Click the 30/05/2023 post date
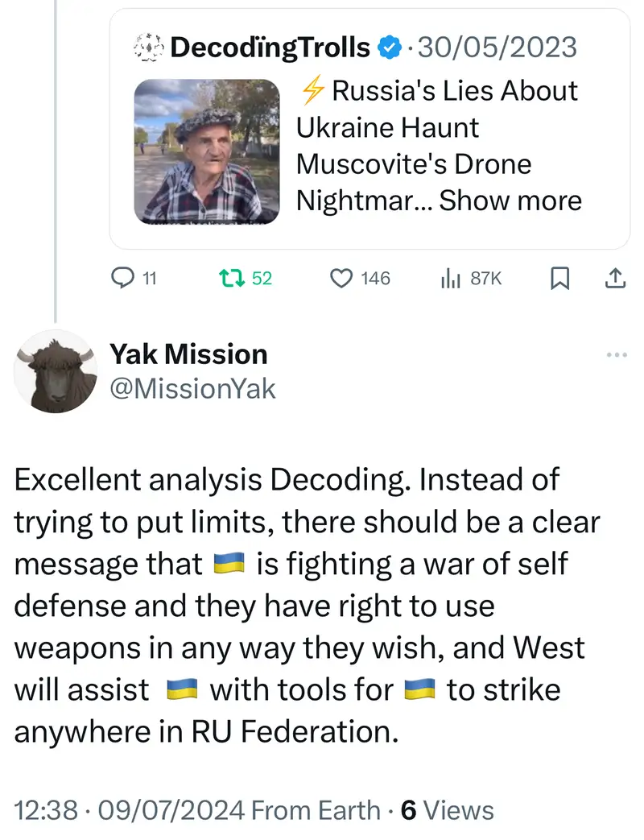The image size is (644, 840). (496, 48)
